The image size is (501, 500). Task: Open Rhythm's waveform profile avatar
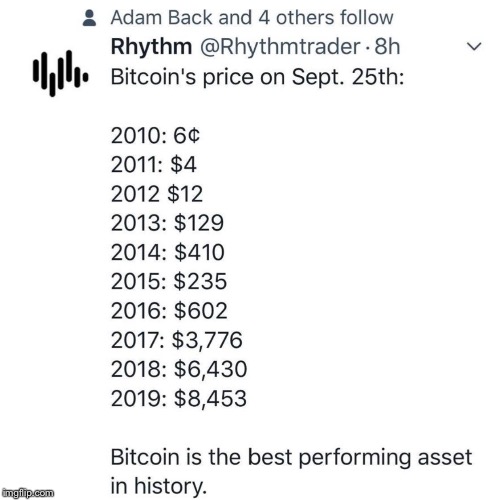click(61, 73)
